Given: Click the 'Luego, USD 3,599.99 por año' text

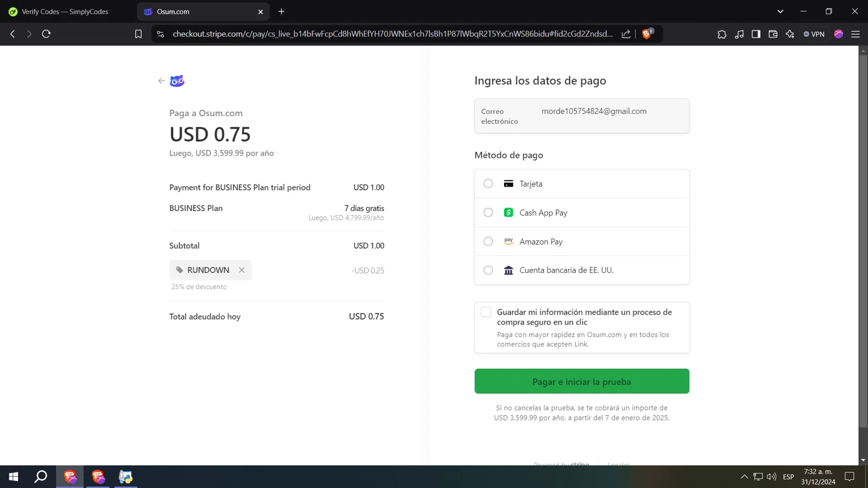Looking at the screenshot, I should [222, 153].
